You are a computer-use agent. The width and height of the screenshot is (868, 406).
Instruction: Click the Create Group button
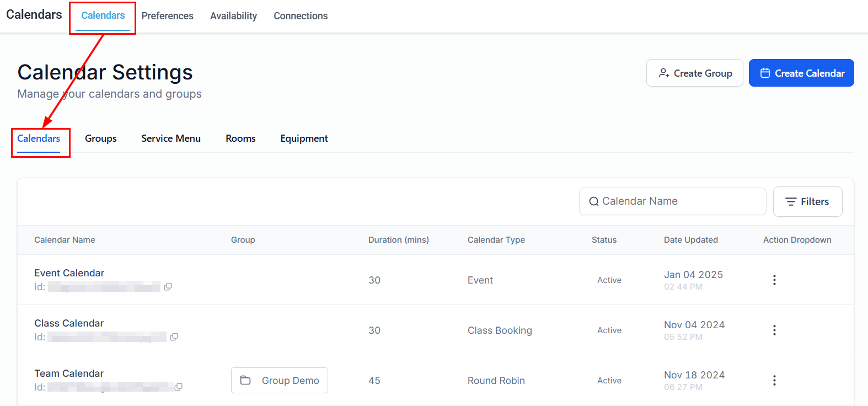(694, 73)
